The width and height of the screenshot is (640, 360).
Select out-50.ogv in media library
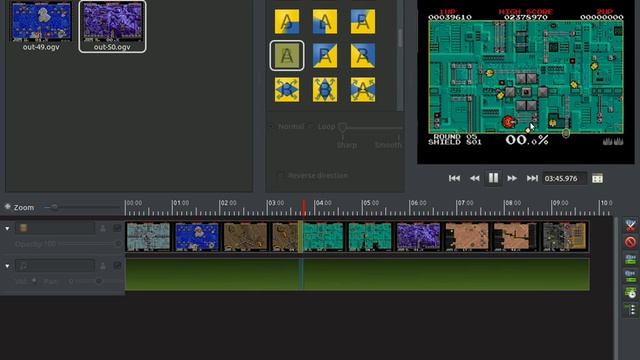(x=112, y=27)
